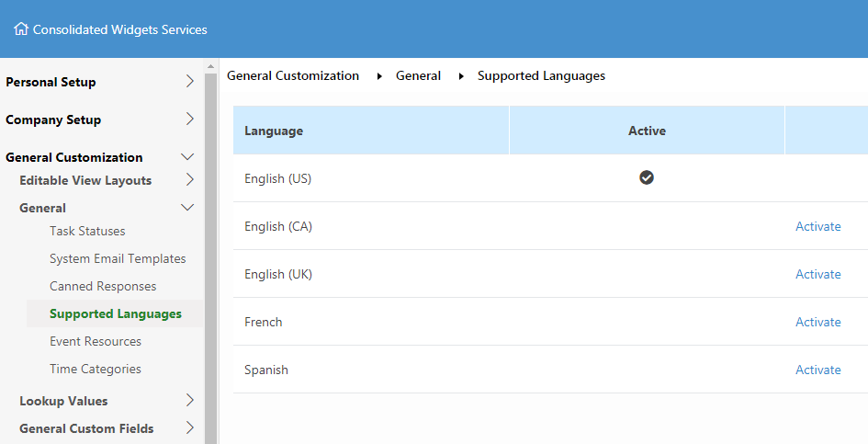Click breadcrumb arrow after General Customization
This screenshot has width=868, height=444.
tap(379, 76)
